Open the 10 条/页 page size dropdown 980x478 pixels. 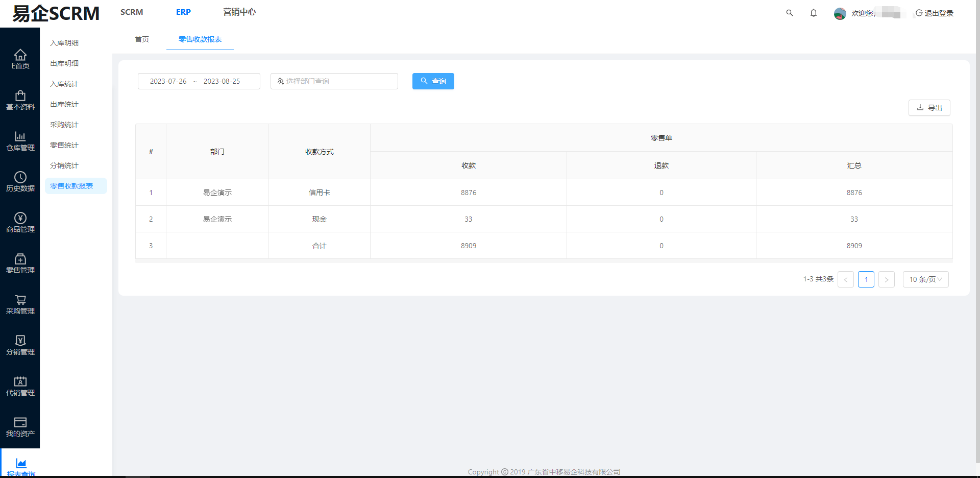coord(926,279)
